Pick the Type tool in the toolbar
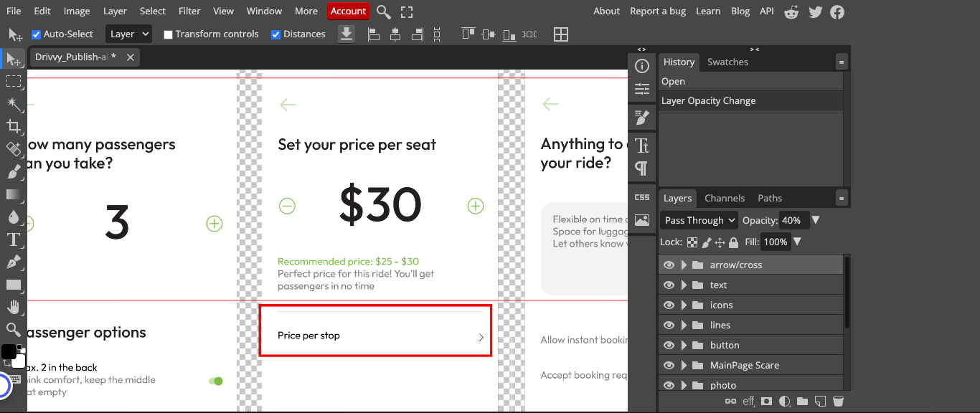This screenshot has height=413, width=980. click(13, 239)
